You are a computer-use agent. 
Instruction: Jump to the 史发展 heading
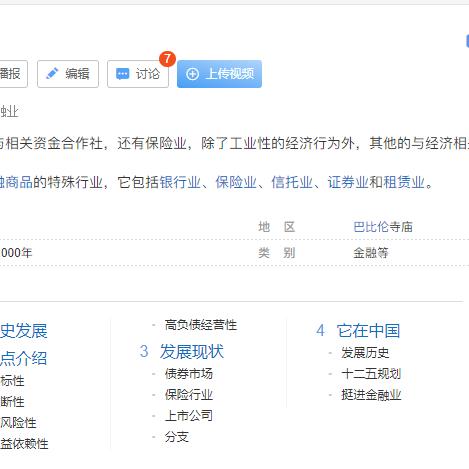pyautogui.click(x=23, y=331)
